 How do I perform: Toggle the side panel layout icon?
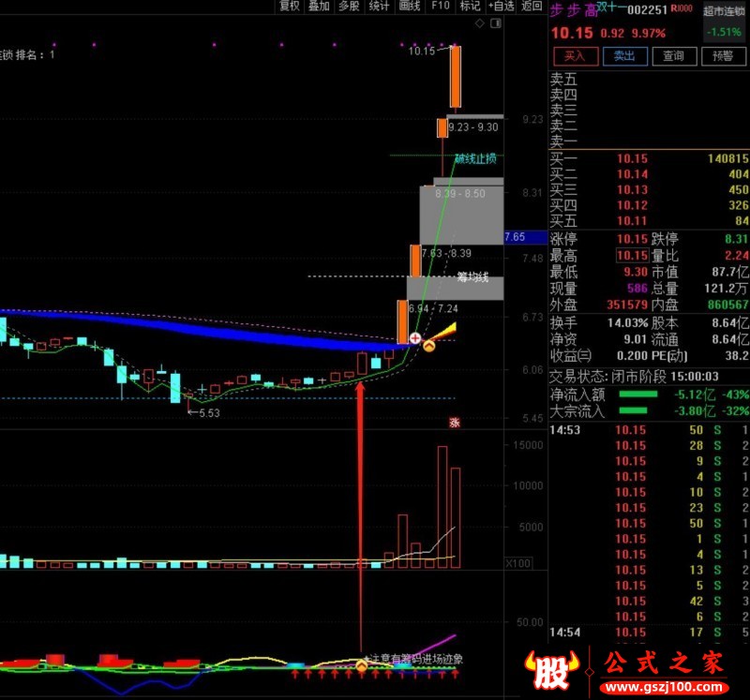point(496,22)
